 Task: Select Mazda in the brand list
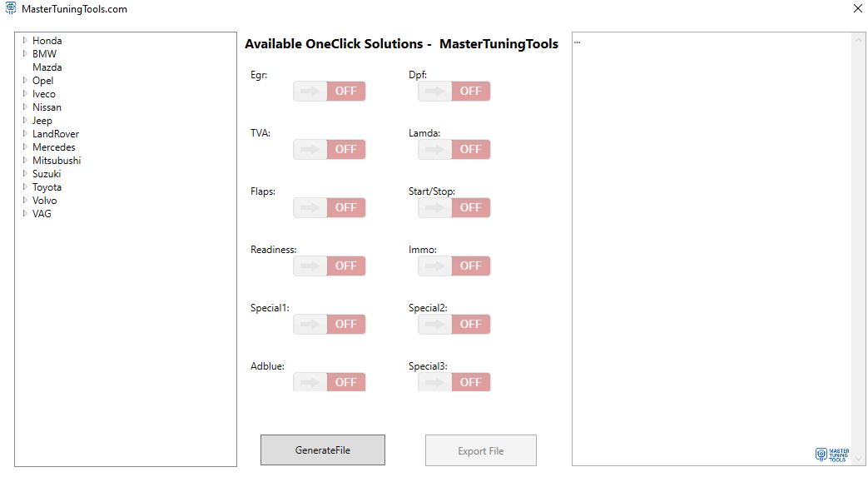point(47,67)
